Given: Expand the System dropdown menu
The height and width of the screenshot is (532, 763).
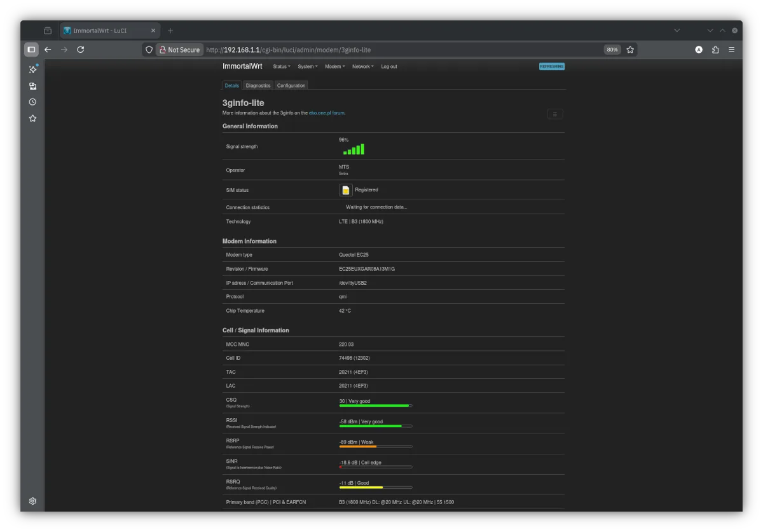Looking at the screenshot, I should pos(307,67).
